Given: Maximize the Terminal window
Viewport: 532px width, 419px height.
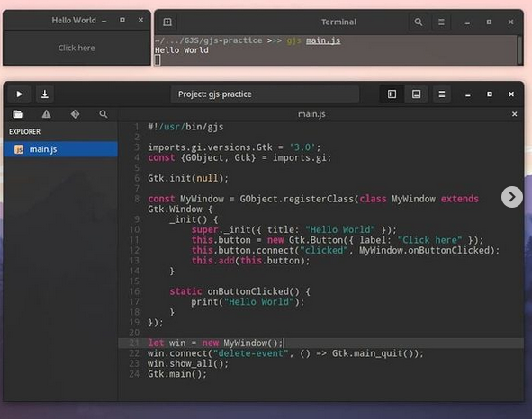Looking at the screenshot, I should click(x=489, y=22).
